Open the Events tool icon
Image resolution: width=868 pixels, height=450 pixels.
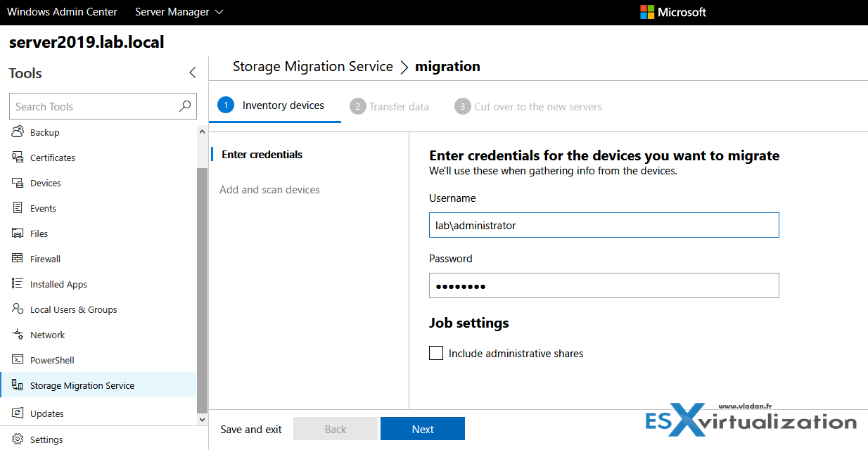tap(18, 208)
